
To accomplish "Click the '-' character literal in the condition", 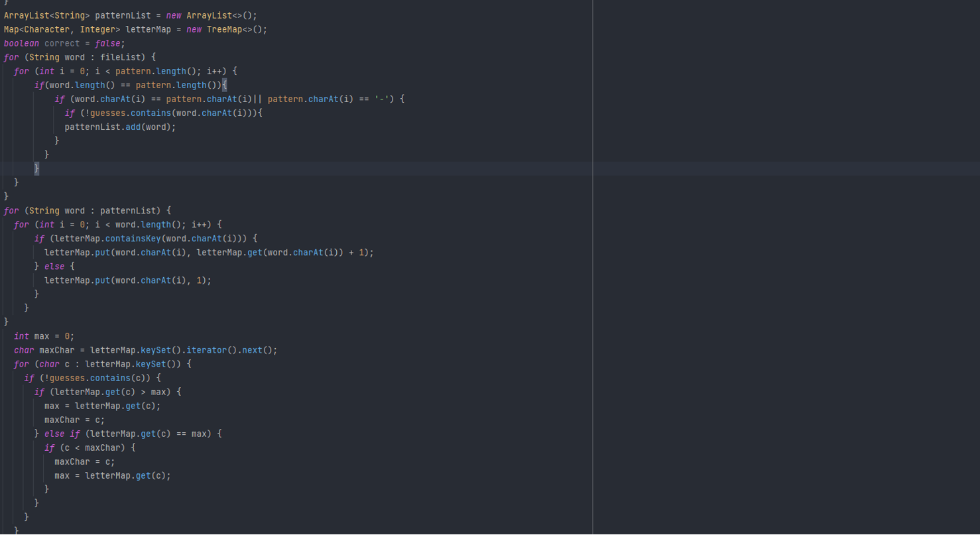I will point(381,99).
